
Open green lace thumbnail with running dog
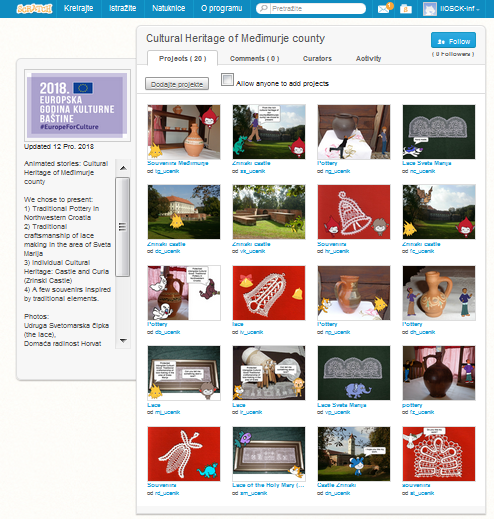pyautogui.click(x=439, y=132)
